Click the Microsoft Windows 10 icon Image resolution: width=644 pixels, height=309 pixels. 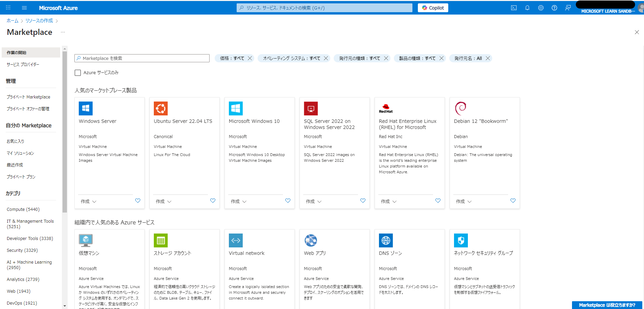tap(236, 108)
